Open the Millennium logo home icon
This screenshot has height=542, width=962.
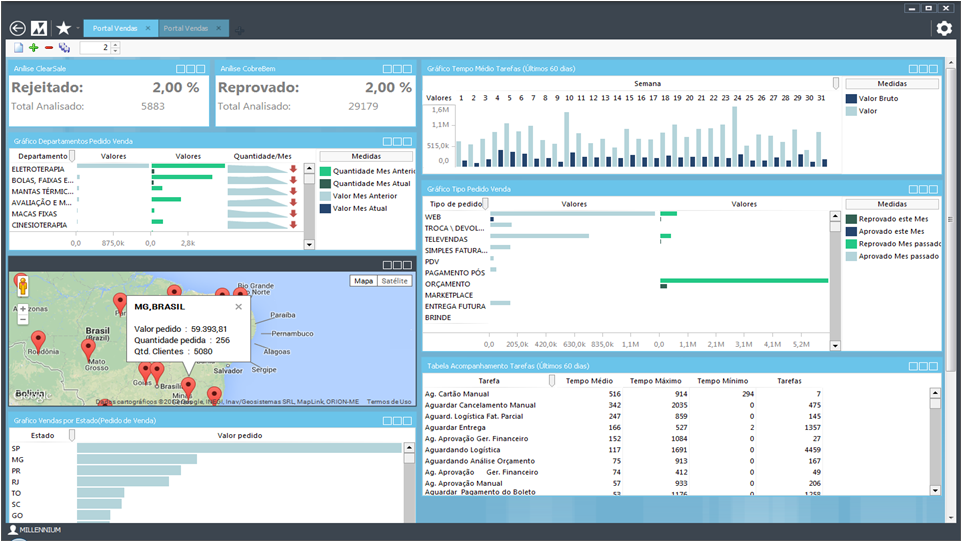point(40,28)
